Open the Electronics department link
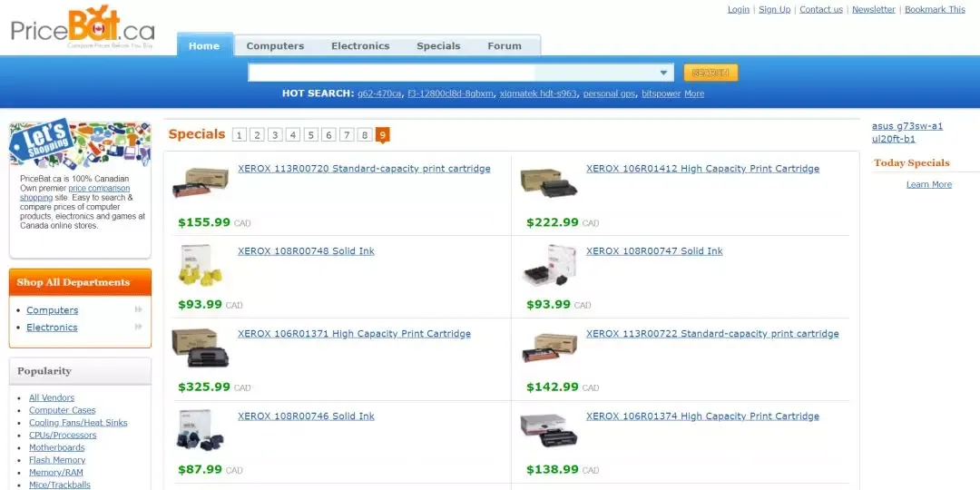Screen dimensions: 980x490 point(52,327)
